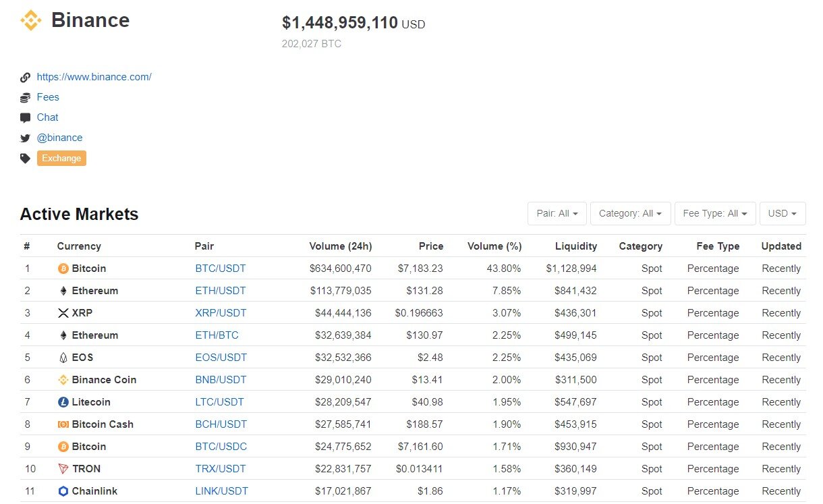
Task: Open the Fee Type: All dropdown
Action: click(715, 213)
